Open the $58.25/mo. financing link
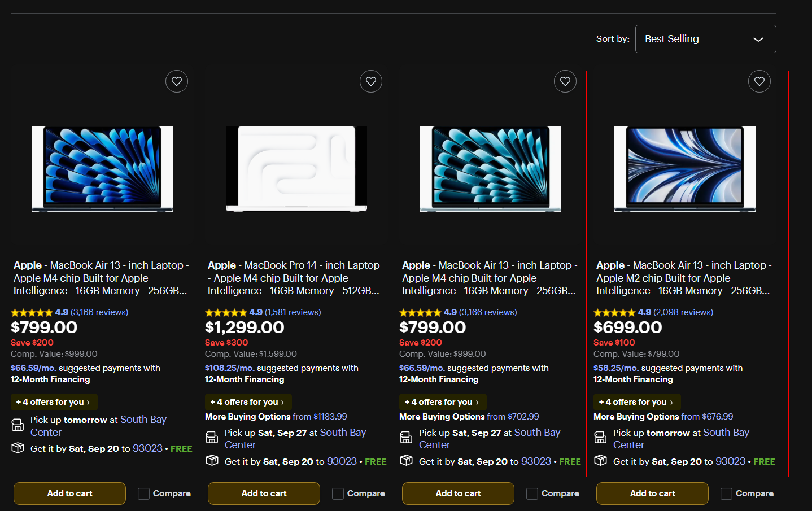This screenshot has height=511, width=812. point(616,368)
